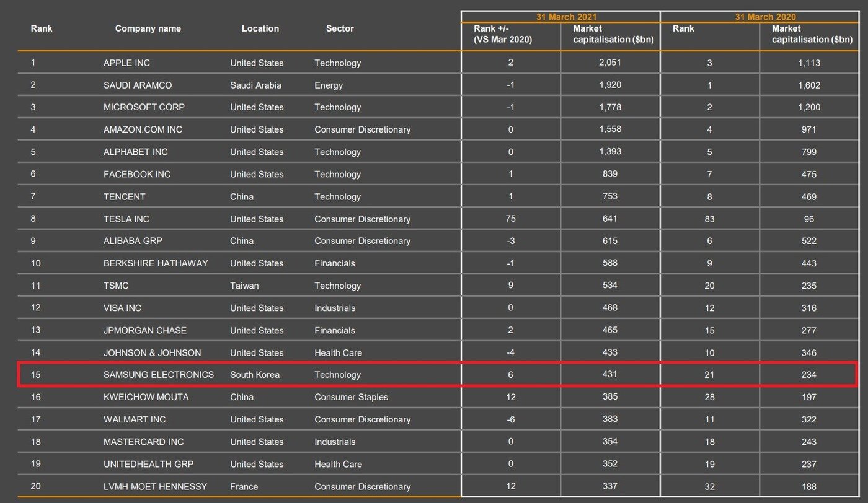Click the Sector column header
Screen dimensions: 868x503
[x=340, y=28]
